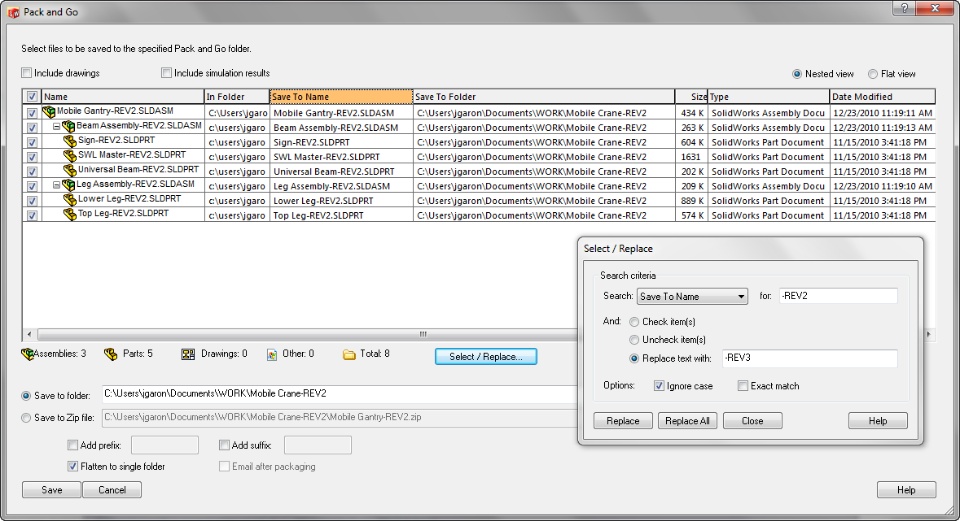Click the Lower Leg-REV2 part icon
This screenshot has width=960, height=521.
pyautogui.click(x=70, y=200)
